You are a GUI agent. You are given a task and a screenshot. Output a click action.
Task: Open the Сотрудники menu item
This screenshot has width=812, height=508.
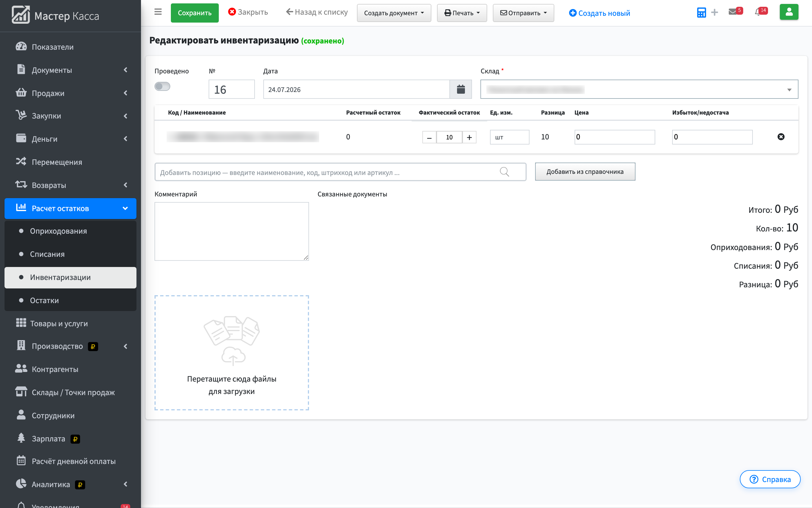[70, 416]
